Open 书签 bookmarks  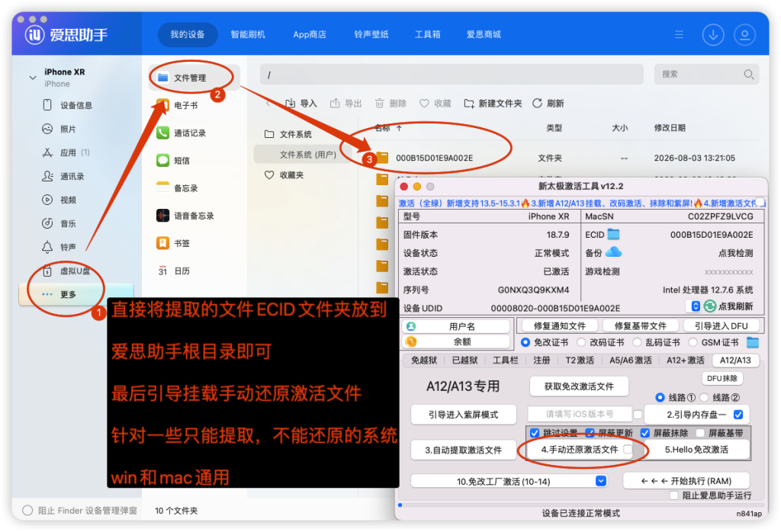[x=182, y=243]
